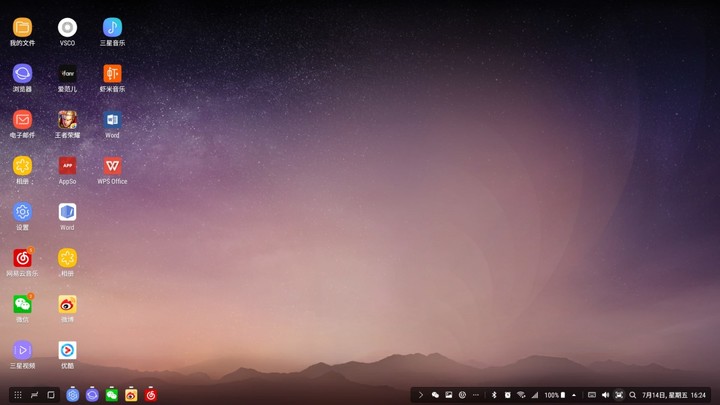Screen dimensions: 720x405
Task: Toggle Bluetooth from the system tray
Action: click(494, 395)
